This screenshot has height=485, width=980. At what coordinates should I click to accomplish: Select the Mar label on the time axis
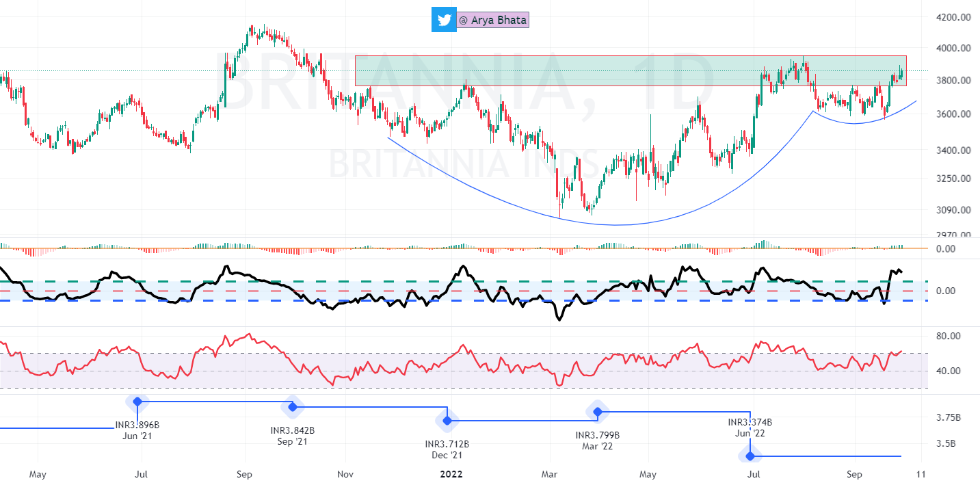(x=550, y=474)
